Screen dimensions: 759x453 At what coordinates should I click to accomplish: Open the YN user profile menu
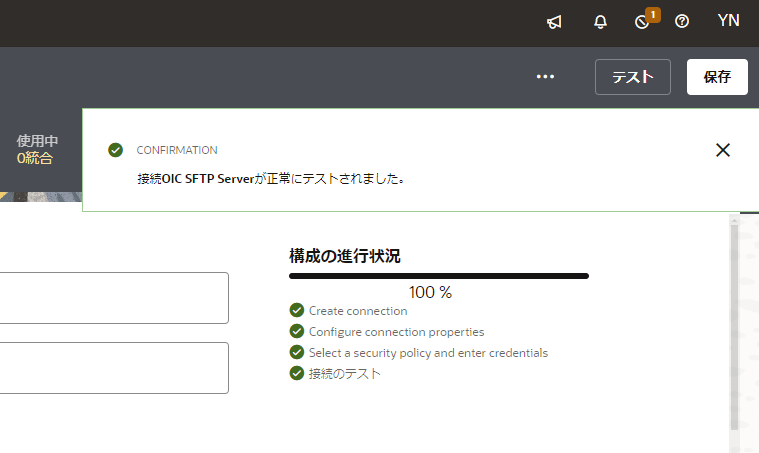(729, 21)
